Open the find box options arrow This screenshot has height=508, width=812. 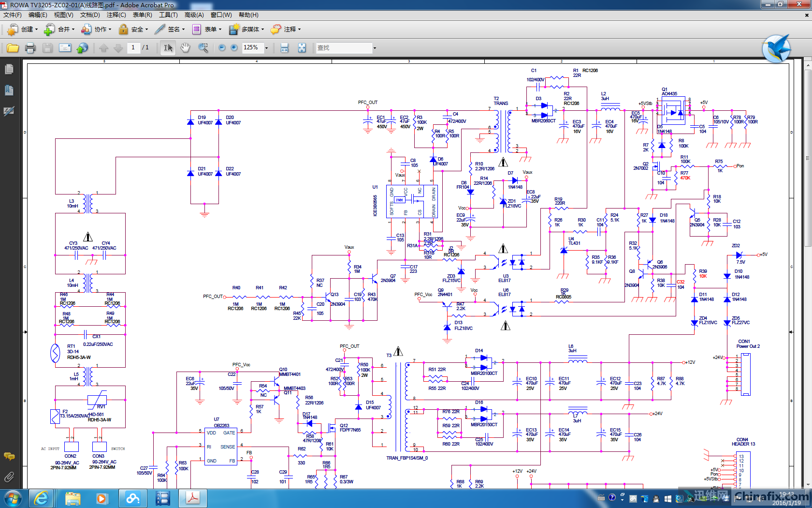pyautogui.click(x=374, y=48)
